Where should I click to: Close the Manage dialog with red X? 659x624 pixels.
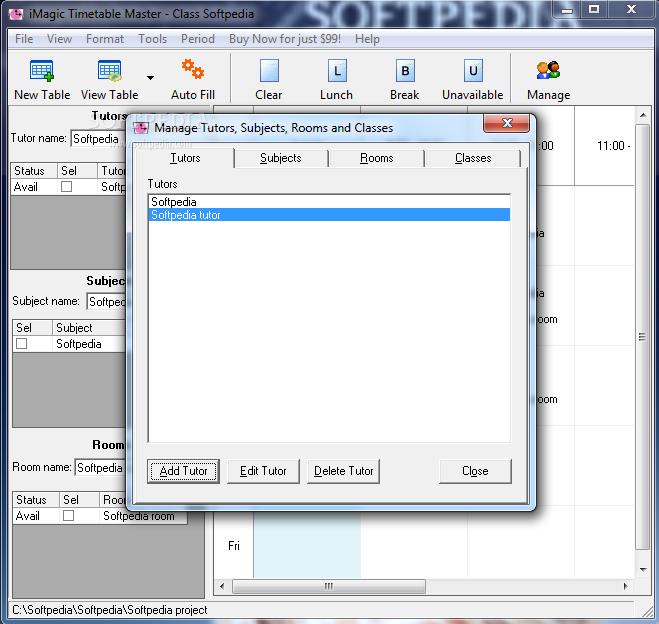coord(506,123)
